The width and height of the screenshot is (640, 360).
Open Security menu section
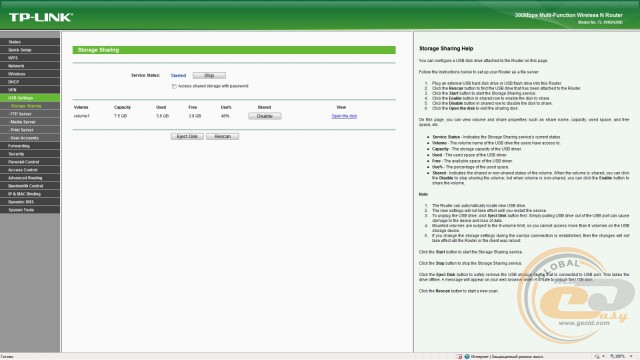click(30, 154)
